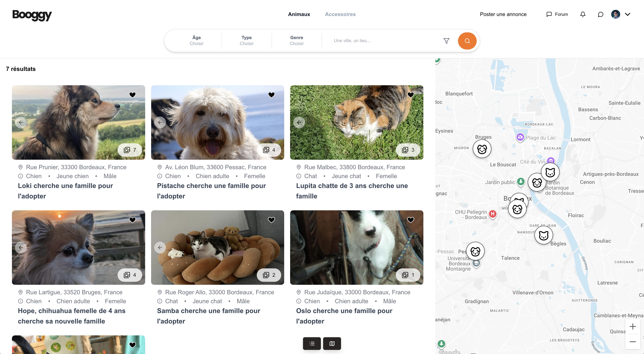Switch to the Accessoires tab
This screenshot has width=644, height=354.
(340, 14)
